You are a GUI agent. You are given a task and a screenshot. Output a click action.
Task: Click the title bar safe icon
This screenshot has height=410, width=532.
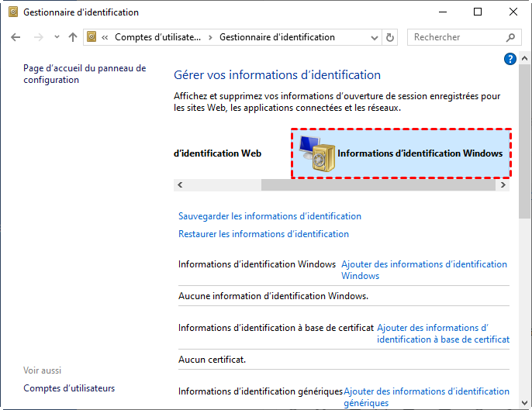13,12
